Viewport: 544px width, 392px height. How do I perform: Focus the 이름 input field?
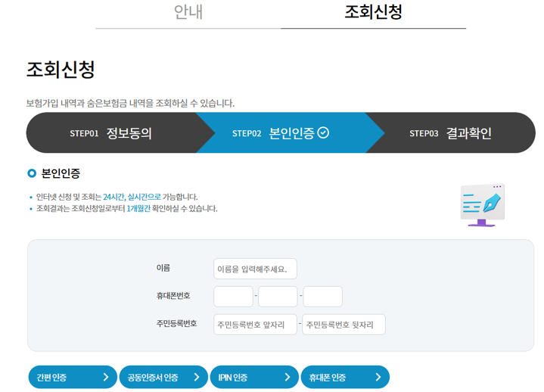pyautogui.click(x=255, y=269)
